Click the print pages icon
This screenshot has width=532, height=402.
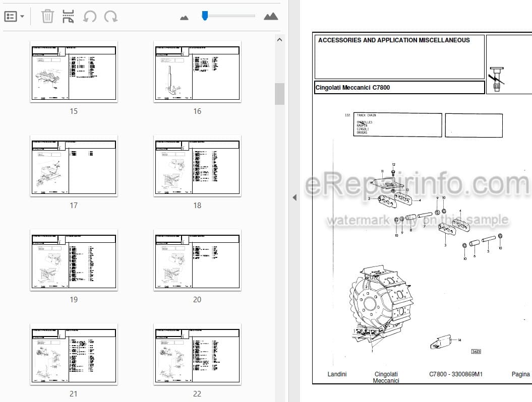coord(68,16)
